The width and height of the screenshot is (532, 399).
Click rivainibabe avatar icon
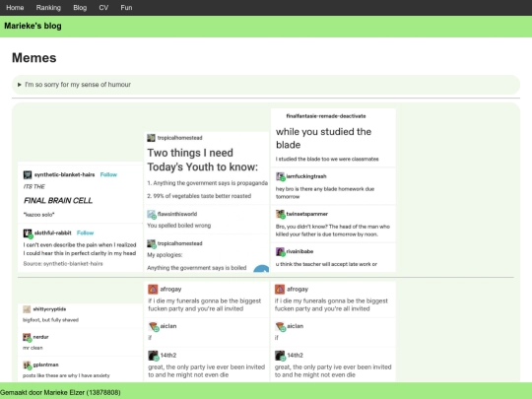(x=280, y=252)
